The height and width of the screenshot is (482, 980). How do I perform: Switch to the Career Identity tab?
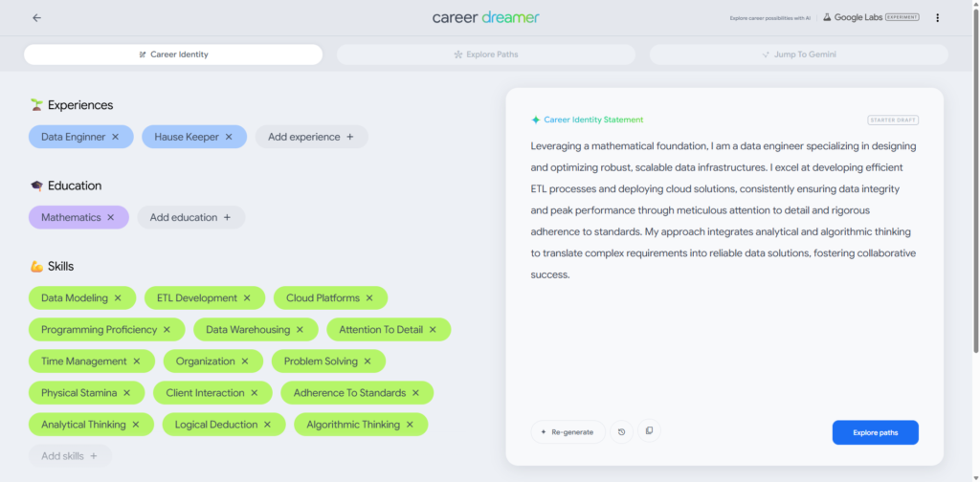click(x=173, y=55)
